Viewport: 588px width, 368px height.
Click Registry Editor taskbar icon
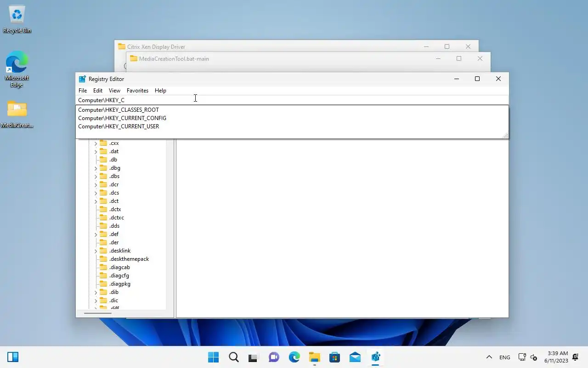pyautogui.click(x=375, y=357)
